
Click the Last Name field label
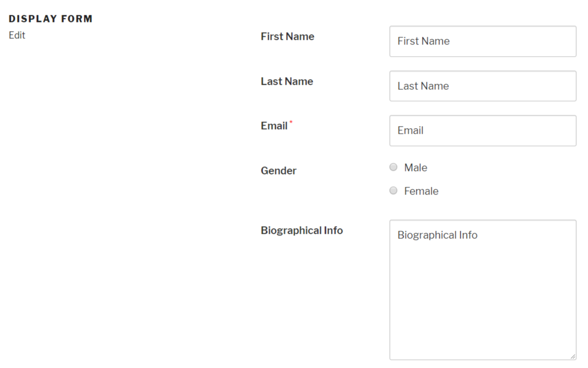point(287,81)
